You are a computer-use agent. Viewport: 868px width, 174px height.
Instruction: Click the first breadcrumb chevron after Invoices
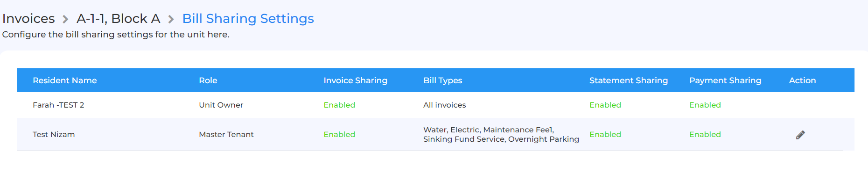point(66,19)
